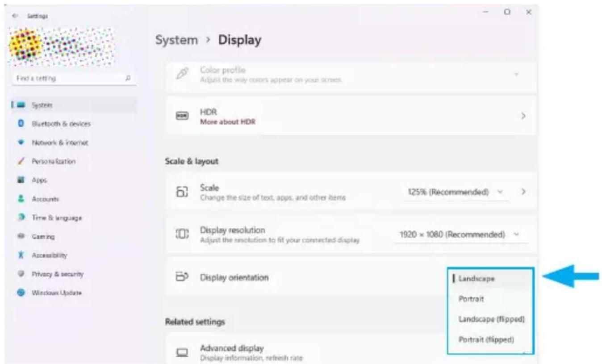
Task: Click the Personalization brush icon
Action: (x=21, y=161)
